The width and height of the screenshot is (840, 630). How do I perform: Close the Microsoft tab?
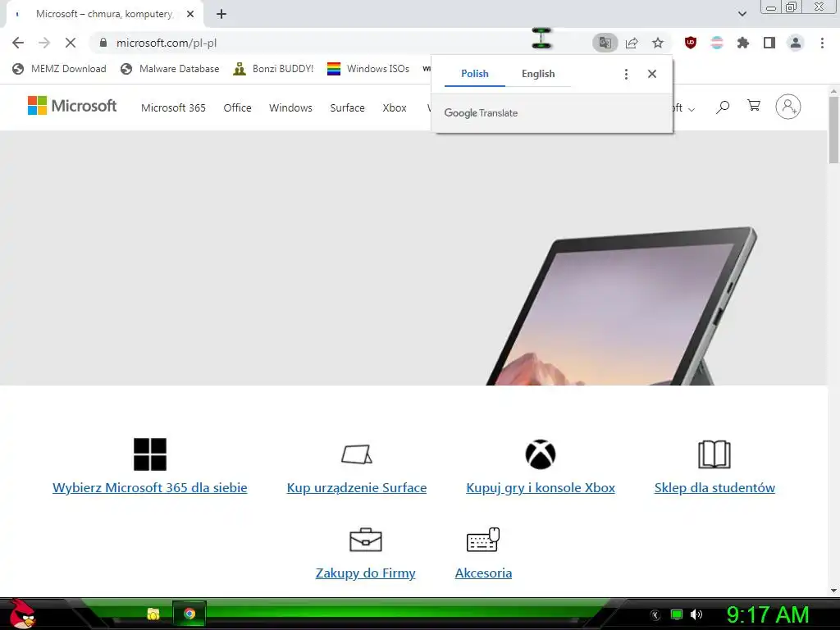pos(190,15)
